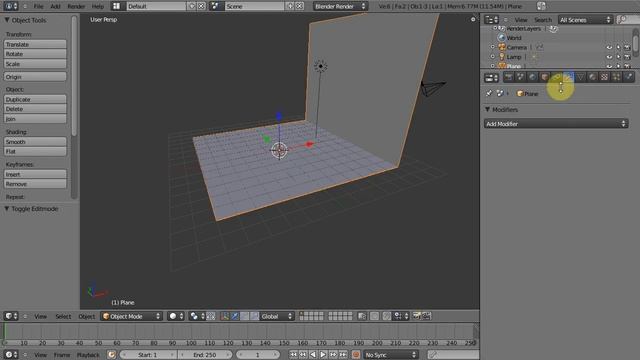Play the animation in reverse
This screenshot has width=640, height=360.
tap(313, 355)
